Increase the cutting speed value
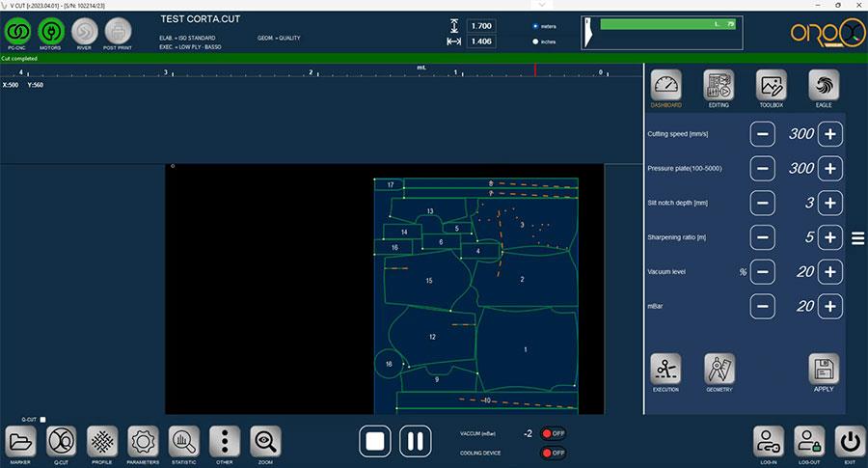Image resolution: width=868 pixels, height=468 pixels. 829,134
